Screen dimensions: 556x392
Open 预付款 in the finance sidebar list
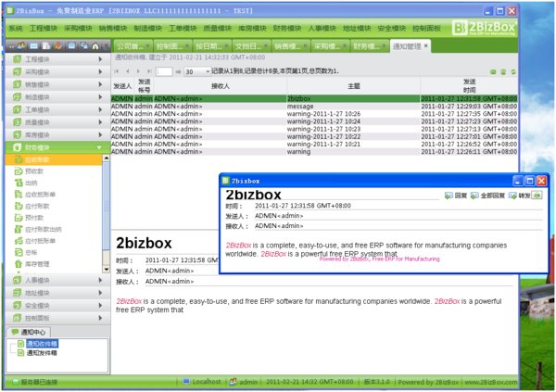53,218
